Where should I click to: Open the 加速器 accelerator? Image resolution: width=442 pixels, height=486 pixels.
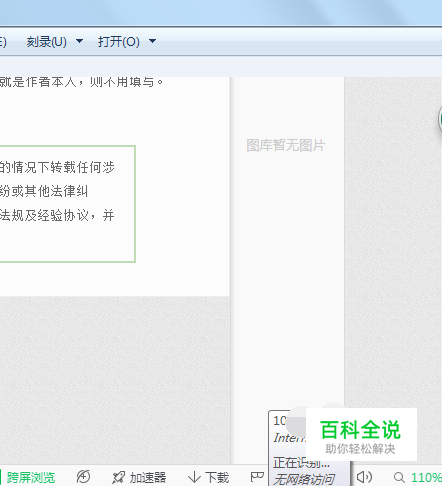(148, 477)
